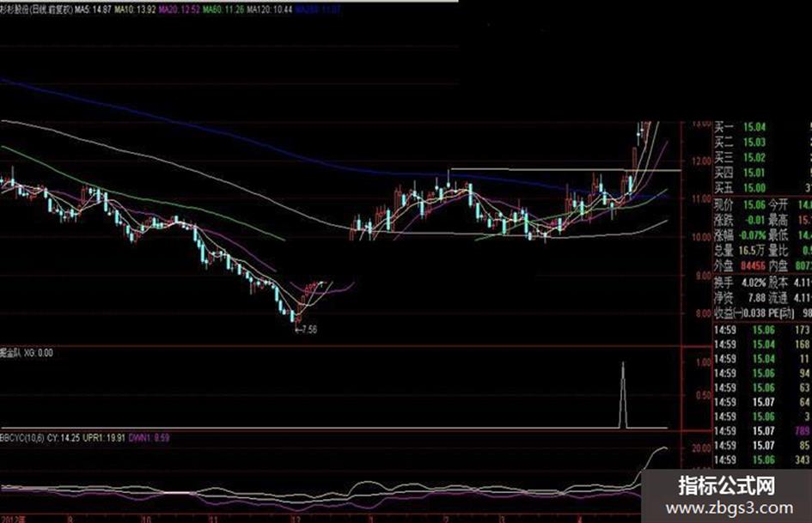Click the 买二 bid price 15.03
Screen dimensions: 812x523
point(754,143)
